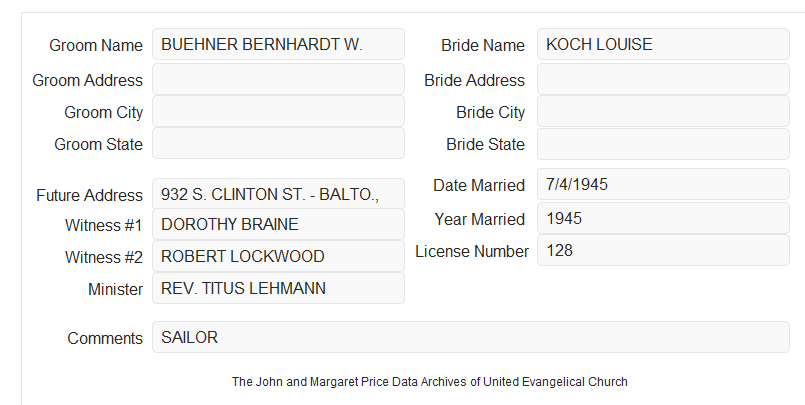Select the Comments field containing SAILOR
The height and width of the screenshot is (405, 805).
471,337
